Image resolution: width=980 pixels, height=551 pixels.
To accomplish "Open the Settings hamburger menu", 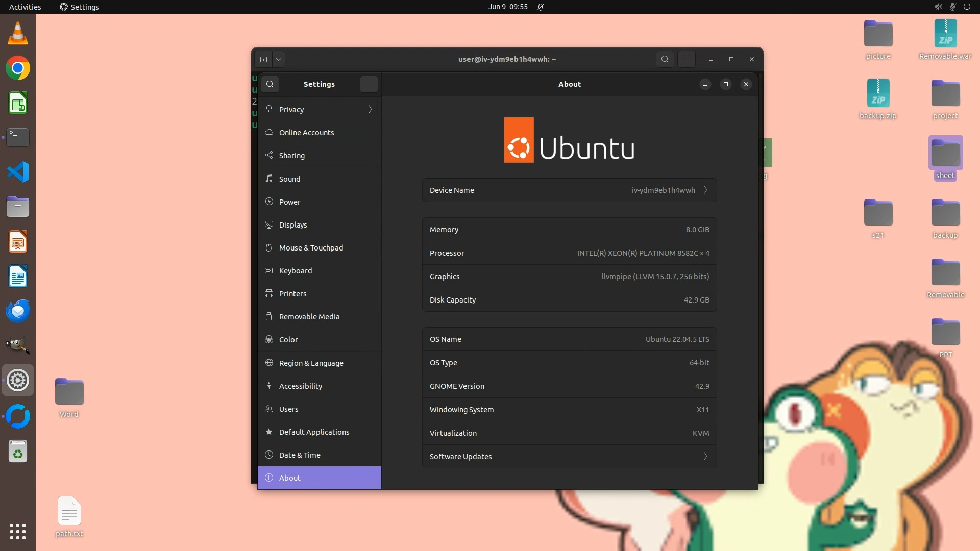I will [369, 84].
